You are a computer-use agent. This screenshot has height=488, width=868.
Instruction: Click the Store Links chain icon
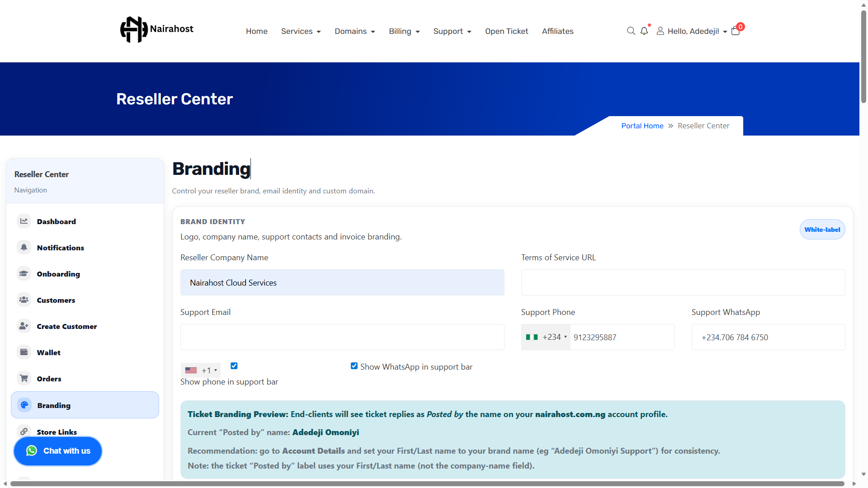(24, 432)
